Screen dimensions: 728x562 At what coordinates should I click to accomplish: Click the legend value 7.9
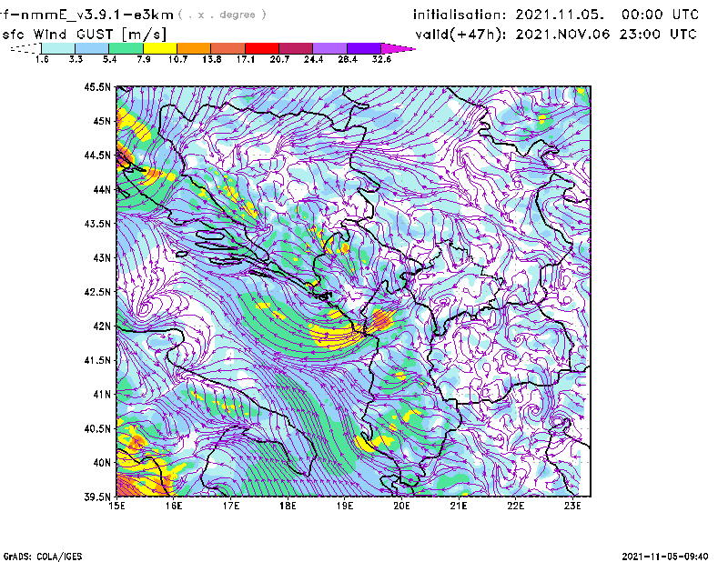pos(144,59)
